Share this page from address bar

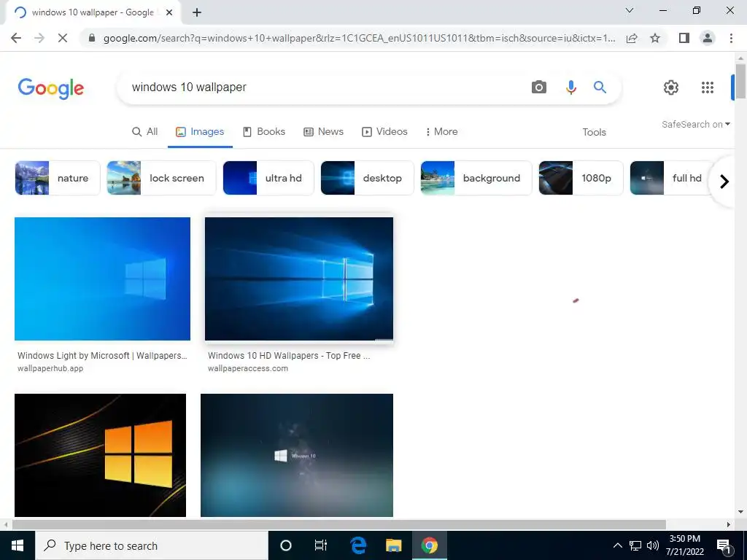tap(632, 38)
